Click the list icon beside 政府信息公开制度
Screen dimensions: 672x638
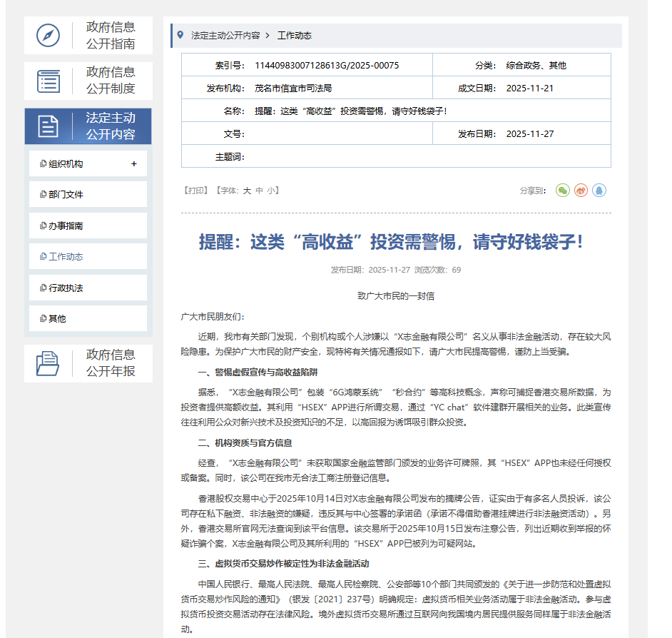(48, 81)
